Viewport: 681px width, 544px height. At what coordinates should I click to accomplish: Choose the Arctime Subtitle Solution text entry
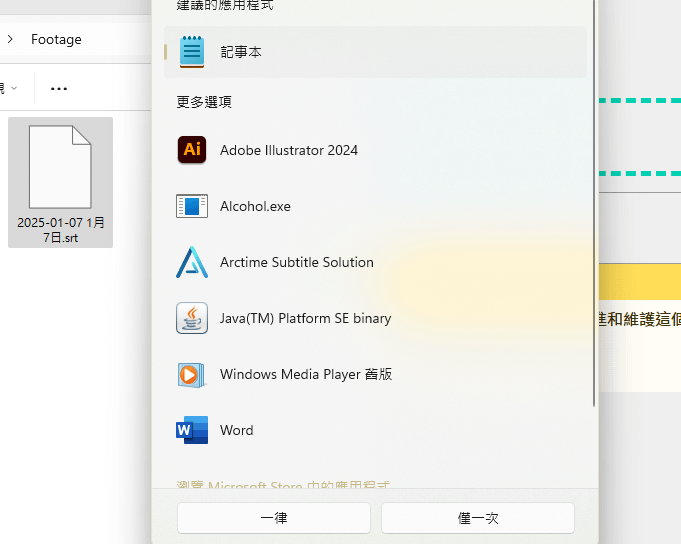coord(296,262)
